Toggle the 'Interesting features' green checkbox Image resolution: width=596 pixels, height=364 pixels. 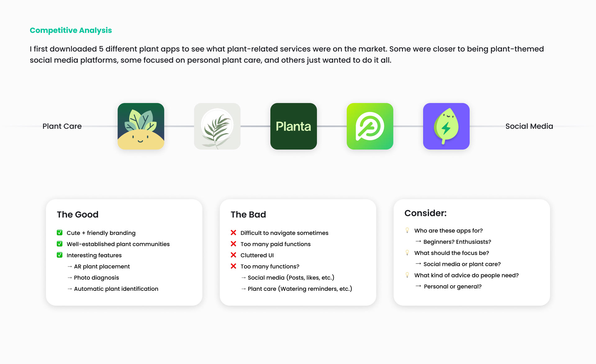pos(60,255)
